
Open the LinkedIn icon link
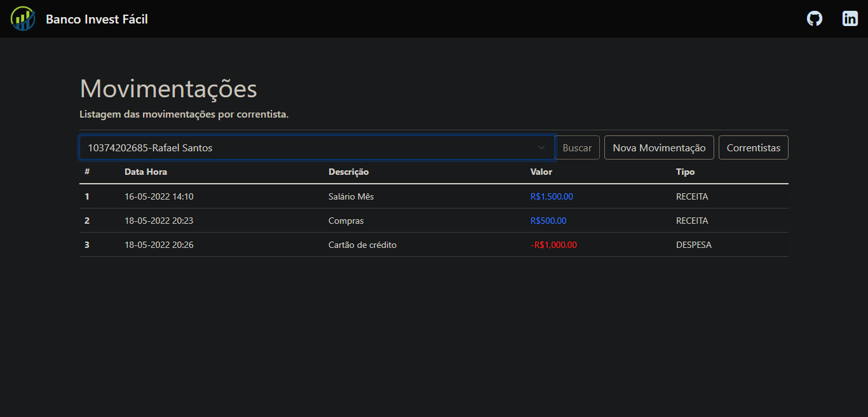(850, 18)
